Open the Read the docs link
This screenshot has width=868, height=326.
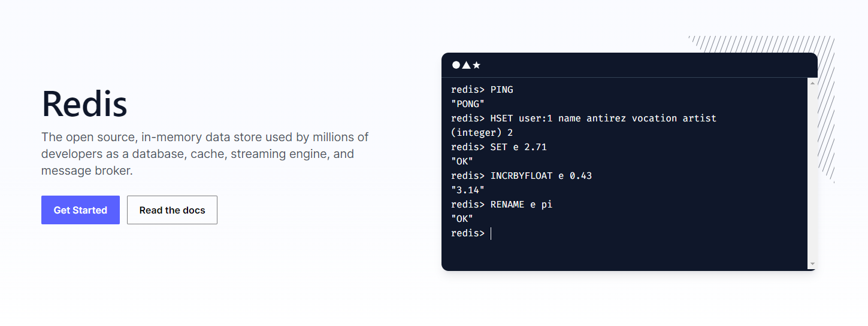172,210
